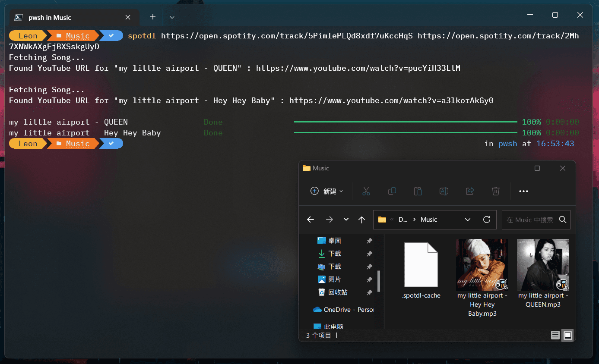Click the Cut scissors icon in Explorer
The image size is (599, 364).
pyautogui.click(x=366, y=191)
